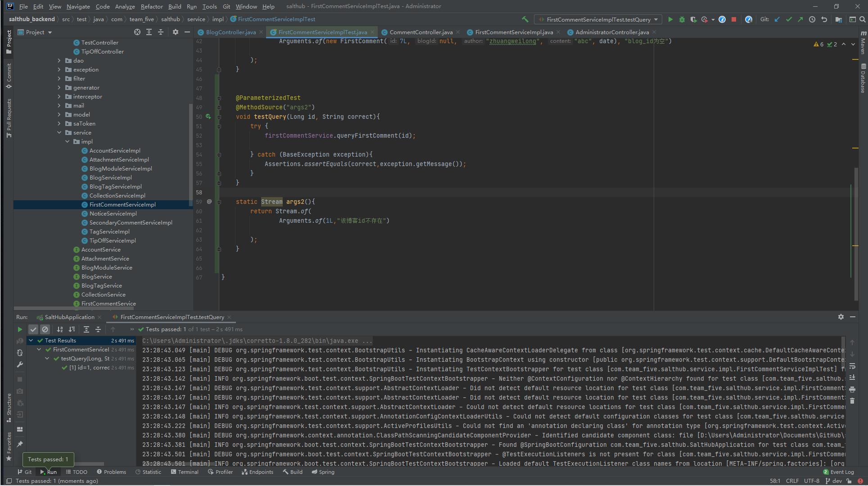Collapse the service folder

(59, 132)
